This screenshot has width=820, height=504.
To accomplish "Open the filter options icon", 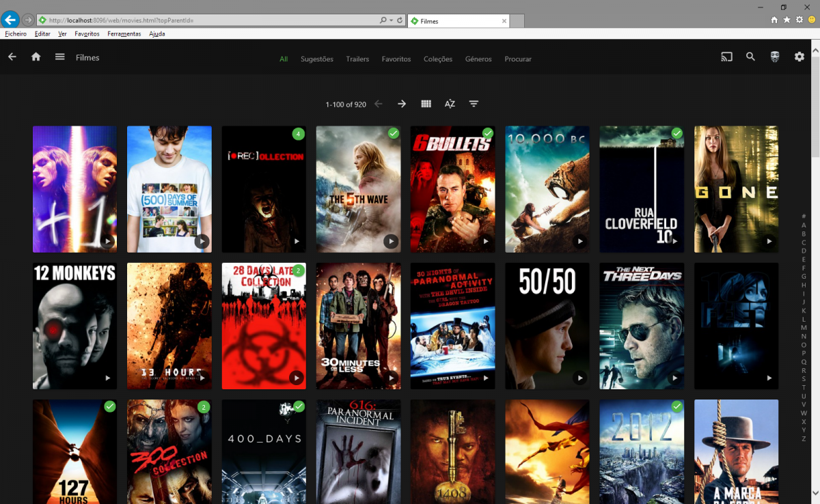I will click(474, 104).
